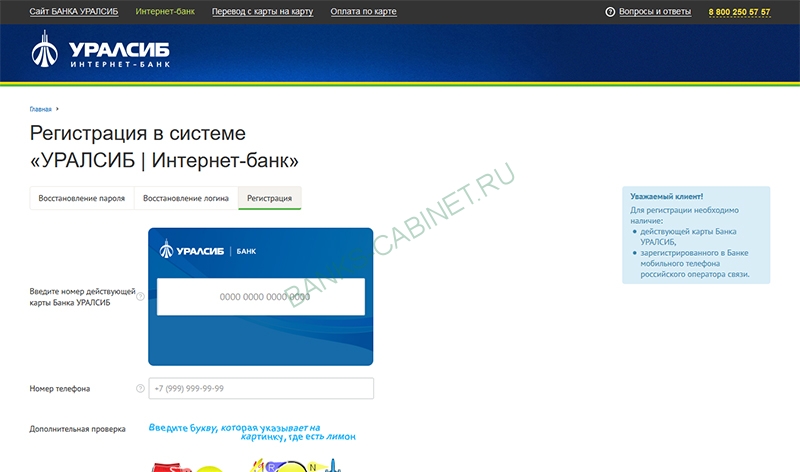Open the help icon next to card number label
This screenshot has width=800, height=472.
pos(140,296)
